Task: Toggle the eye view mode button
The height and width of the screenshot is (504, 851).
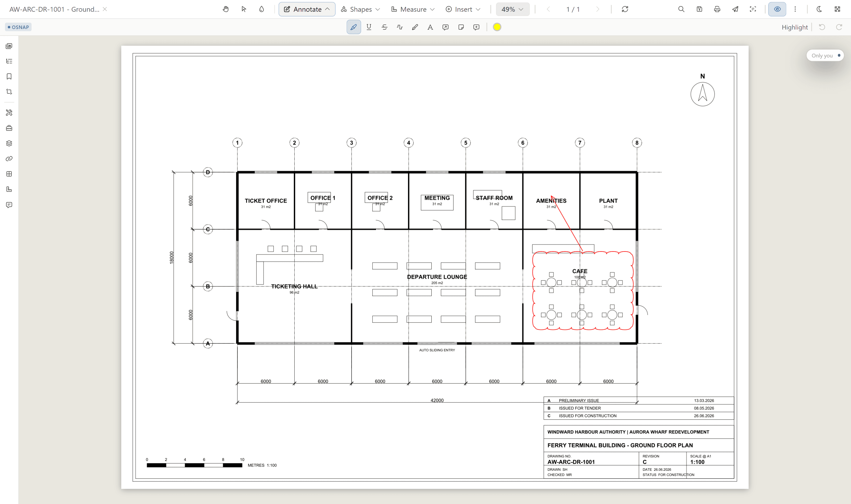Action: pyautogui.click(x=777, y=9)
